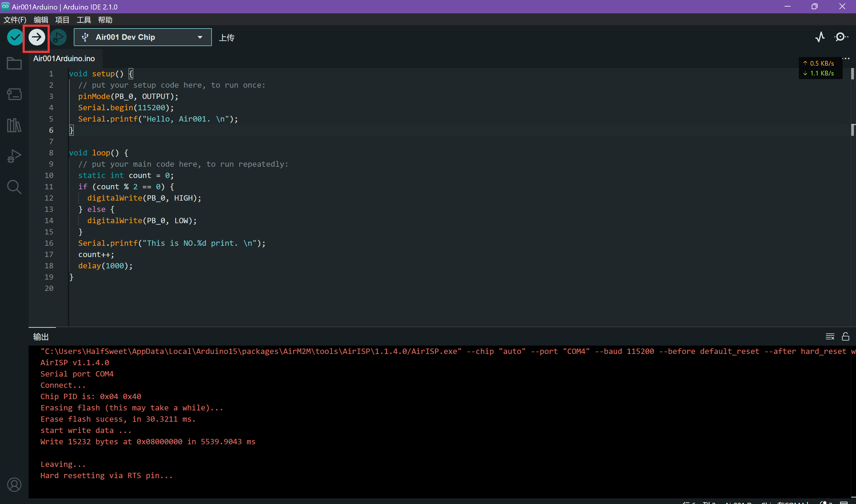Open Library Manager in sidebar
Screen dimensions: 856x504
point(14,125)
